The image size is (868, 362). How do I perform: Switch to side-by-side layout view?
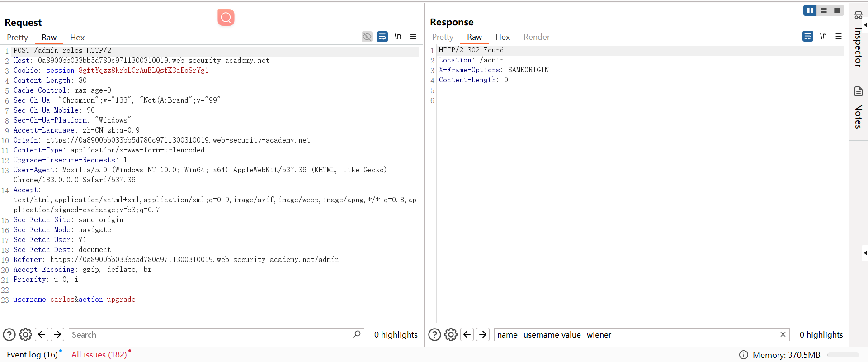(810, 10)
